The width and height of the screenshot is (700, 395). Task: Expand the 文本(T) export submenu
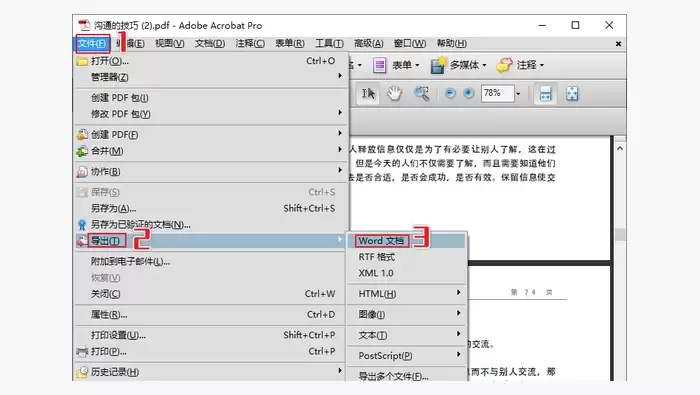[406, 335]
